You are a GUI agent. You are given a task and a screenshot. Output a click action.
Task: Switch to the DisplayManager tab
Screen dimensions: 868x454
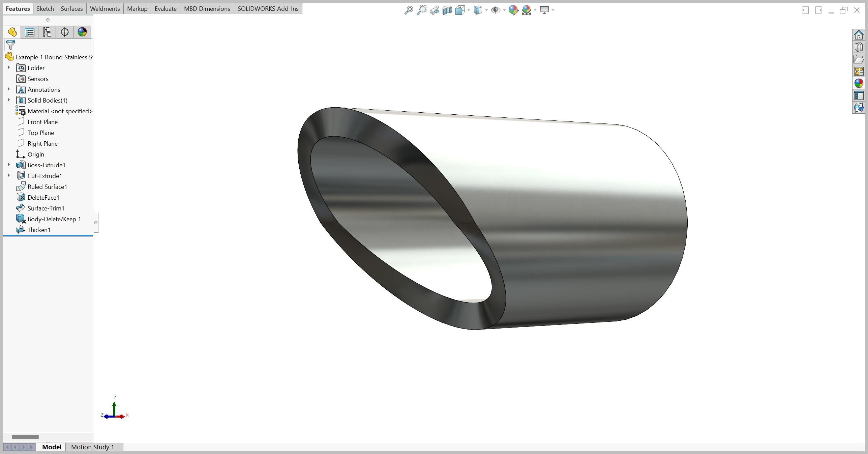click(82, 32)
